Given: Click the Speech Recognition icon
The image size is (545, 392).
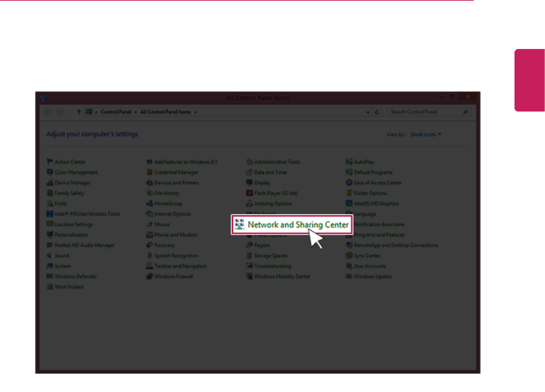Looking at the screenshot, I should [x=149, y=255].
